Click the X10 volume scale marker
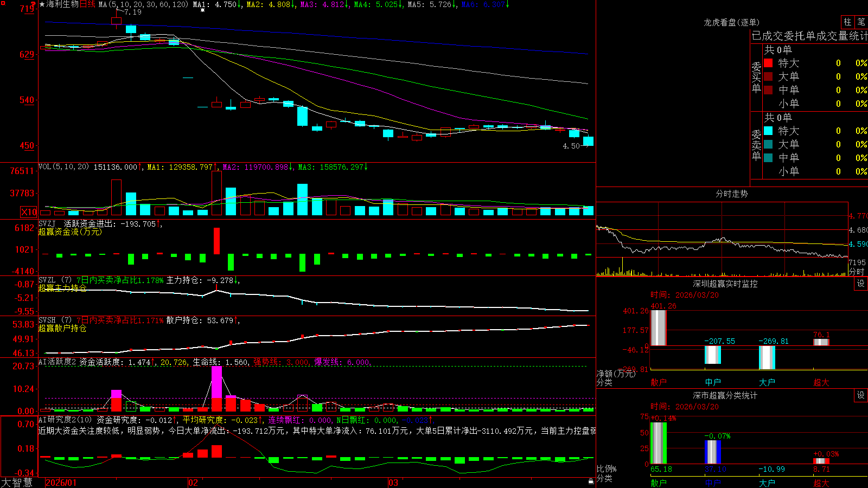 coord(29,212)
